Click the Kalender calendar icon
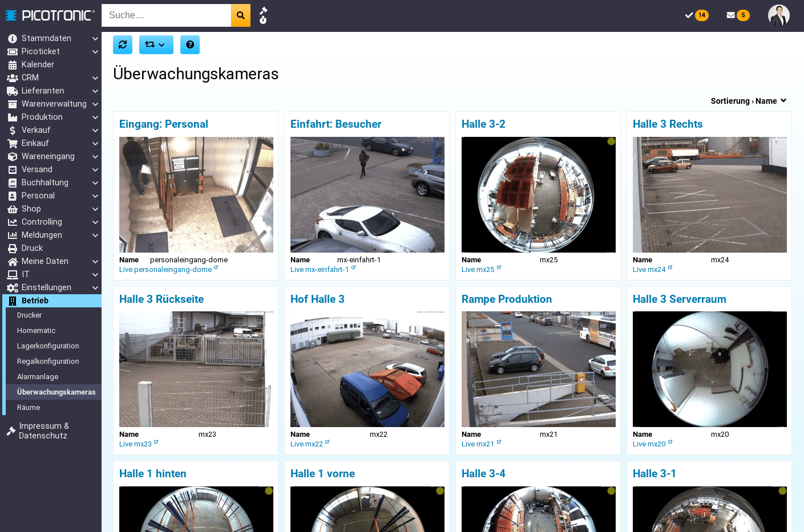 click(13, 64)
